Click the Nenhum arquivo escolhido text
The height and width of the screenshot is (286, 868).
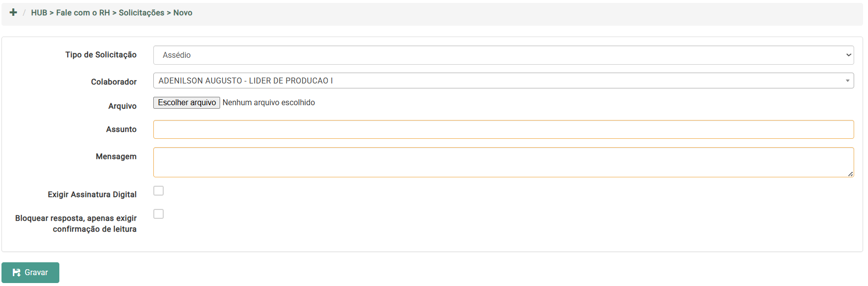(269, 103)
